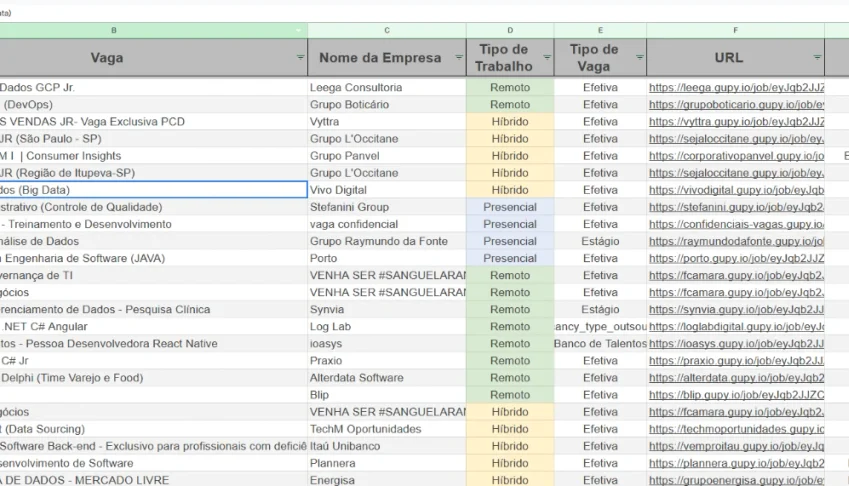Click the Stefanini Group cell

tap(387, 207)
